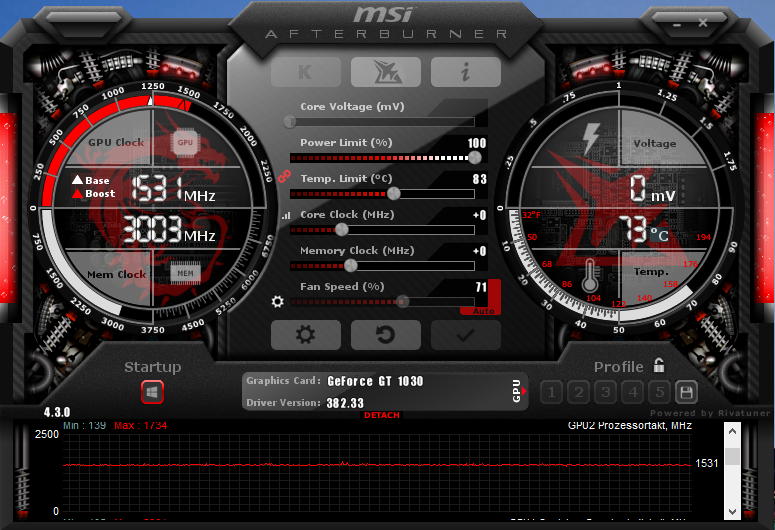Click the MEM chip icon in clock gauge
Image resolution: width=775 pixels, height=530 pixels.
tap(185, 273)
